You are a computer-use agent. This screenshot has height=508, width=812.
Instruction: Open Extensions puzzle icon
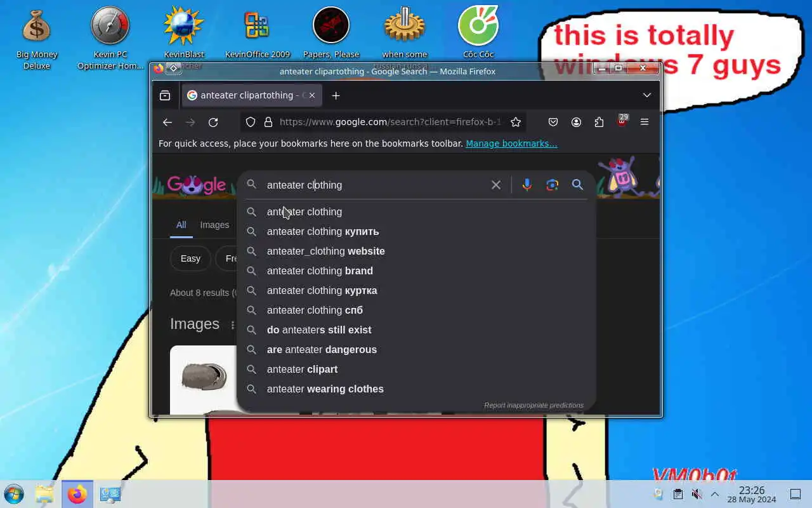click(599, 122)
